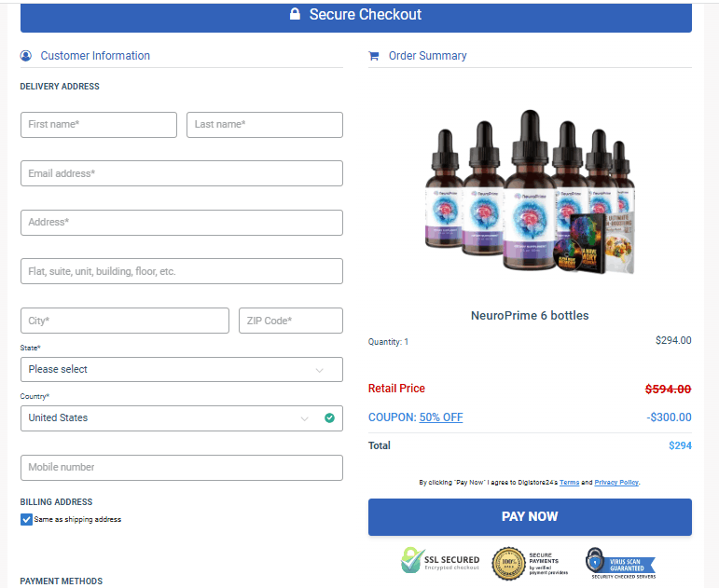Image resolution: width=719 pixels, height=588 pixels.
Task: Click the -$300.00 discount amount
Action: tap(669, 417)
